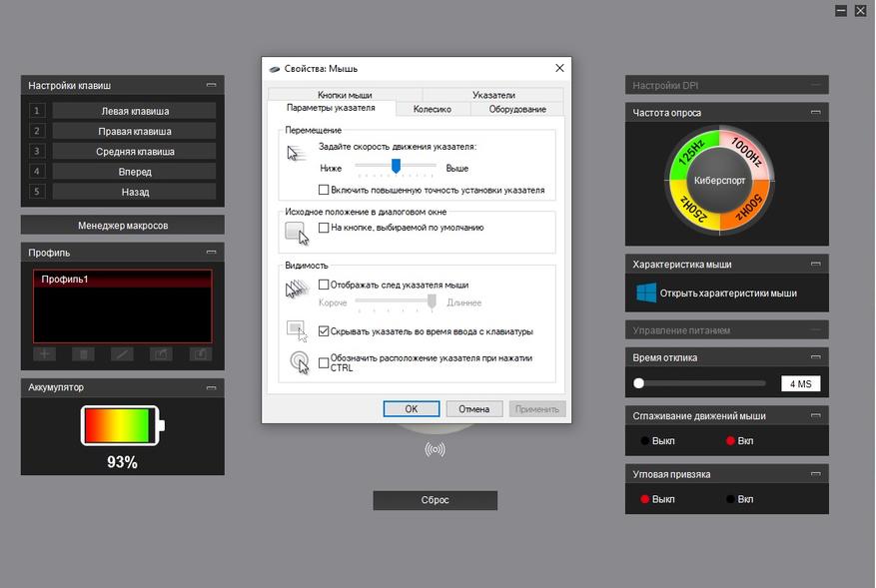Close the Свойства: Мышь dialog
The height and width of the screenshot is (588, 876).
[559, 68]
